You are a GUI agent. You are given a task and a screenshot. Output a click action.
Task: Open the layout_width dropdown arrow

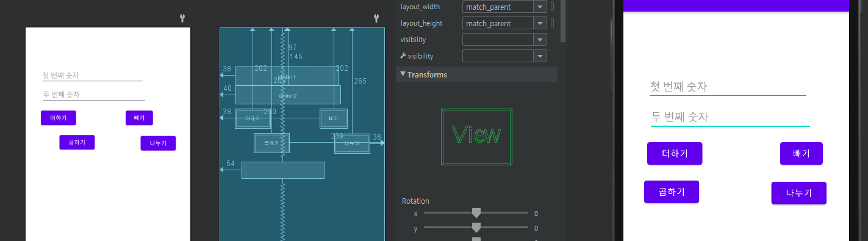coord(540,7)
